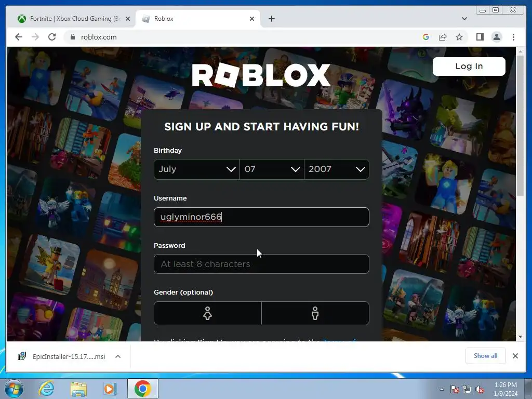Click the page scrollbar down arrow
532x399 pixels.
click(521, 337)
